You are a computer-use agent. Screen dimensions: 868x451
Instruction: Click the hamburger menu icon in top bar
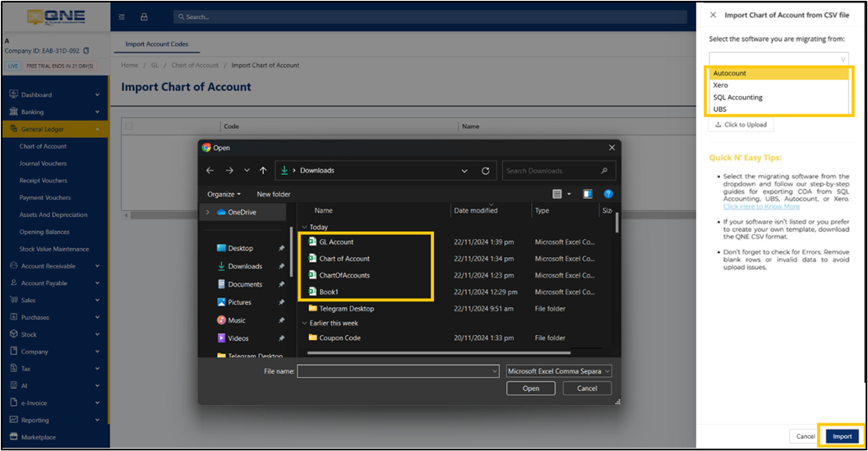(x=122, y=17)
